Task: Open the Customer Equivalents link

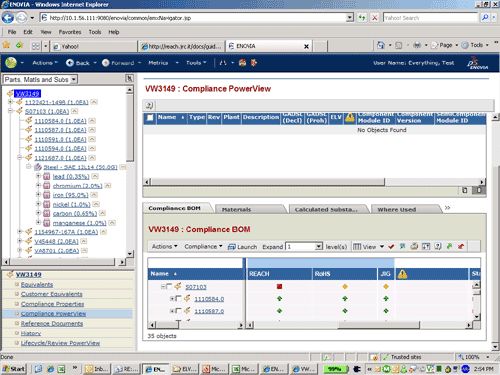Action: (x=51, y=294)
